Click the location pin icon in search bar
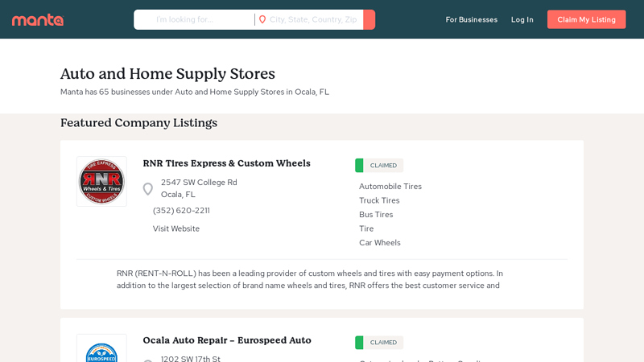 (x=262, y=19)
